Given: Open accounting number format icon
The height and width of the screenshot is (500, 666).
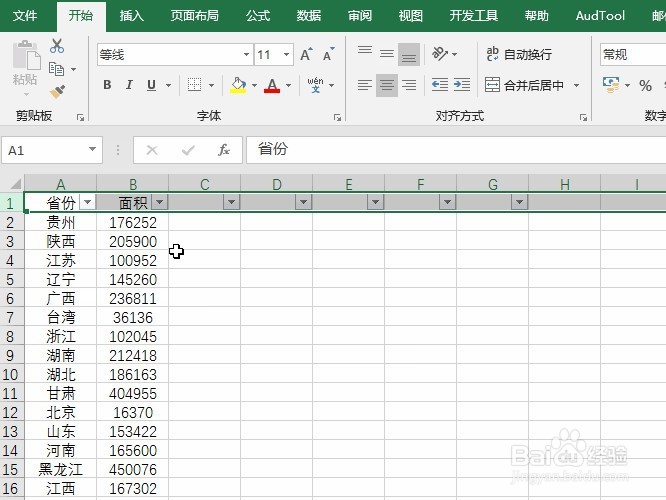Looking at the screenshot, I should [x=611, y=85].
